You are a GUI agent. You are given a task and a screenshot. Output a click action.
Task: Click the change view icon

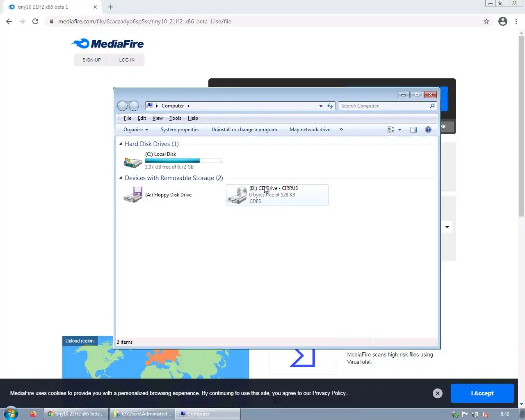click(x=391, y=130)
